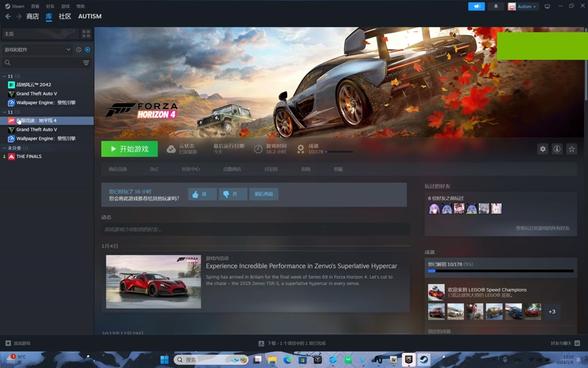Click the game info icon

(557, 149)
